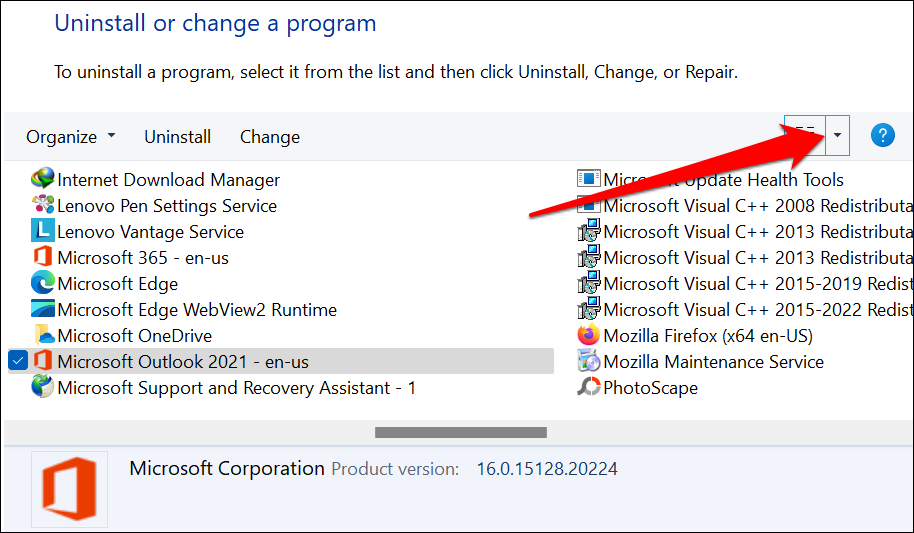Click the Microsoft OneDrive folder icon

coord(43,336)
